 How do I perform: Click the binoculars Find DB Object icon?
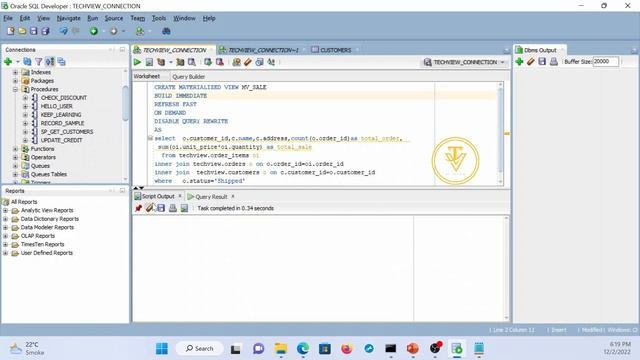(x=166, y=31)
